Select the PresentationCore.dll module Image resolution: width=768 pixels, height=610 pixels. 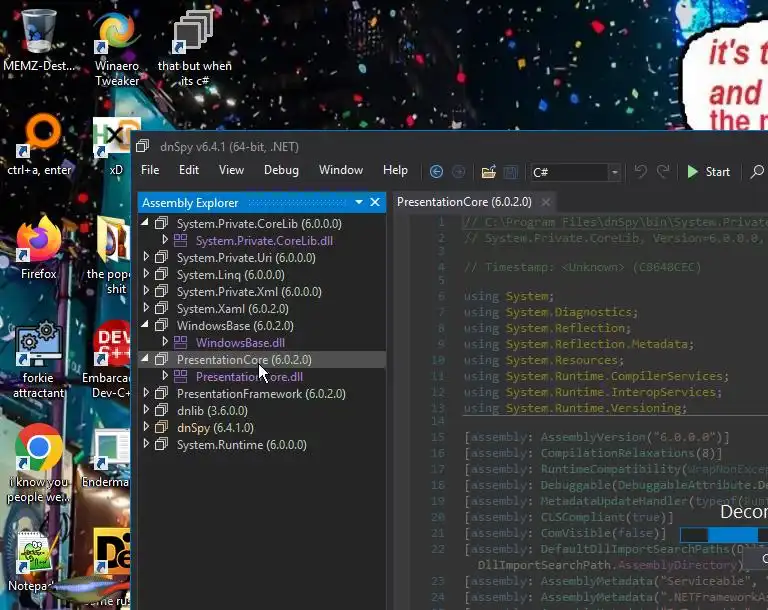click(x=249, y=377)
